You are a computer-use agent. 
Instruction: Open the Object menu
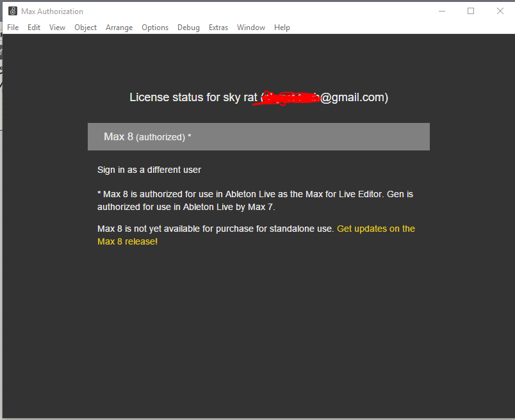point(85,28)
